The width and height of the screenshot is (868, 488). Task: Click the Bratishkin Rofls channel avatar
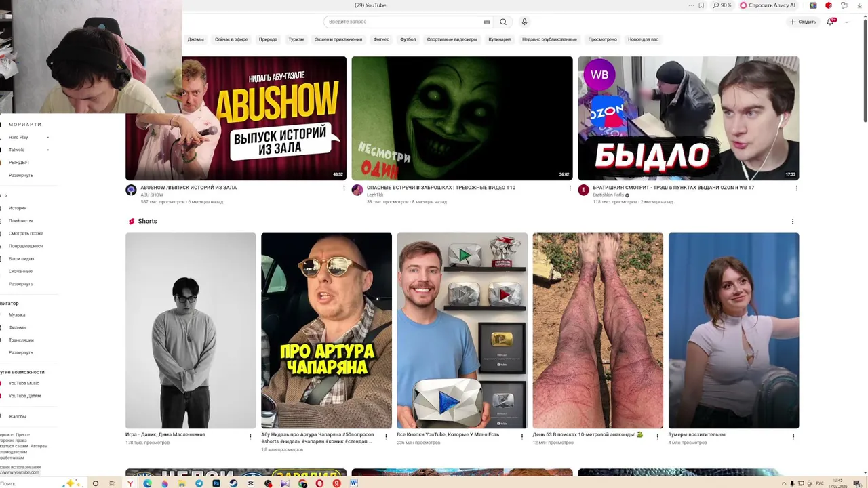click(x=583, y=190)
